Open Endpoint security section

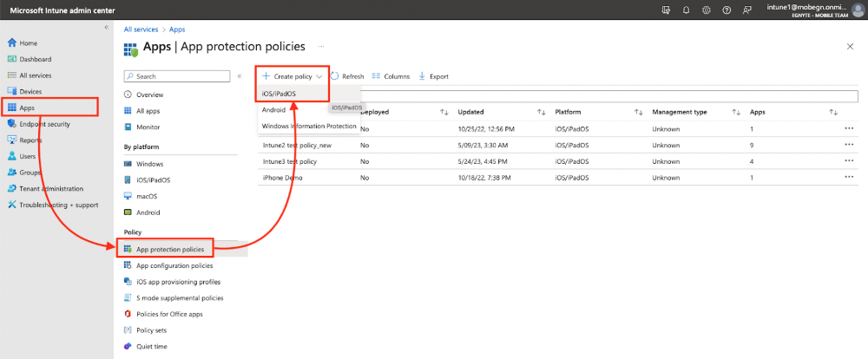pos(45,124)
